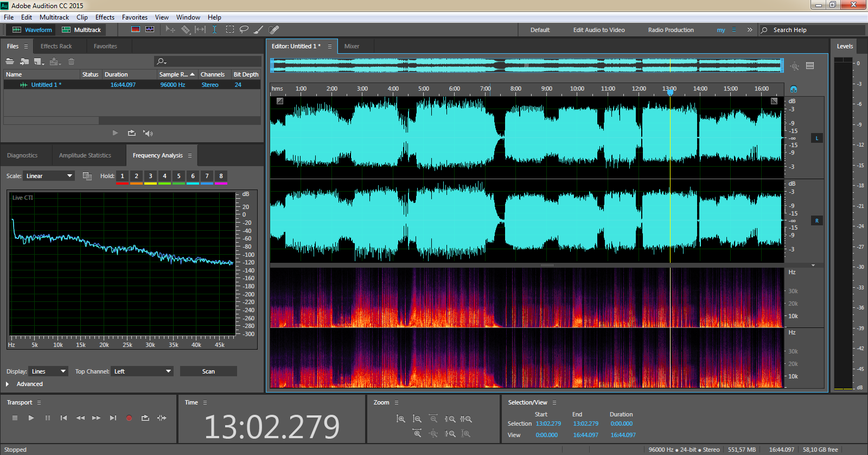Open the Editor panel menu icon
This screenshot has width=868, height=455.
tap(329, 46)
